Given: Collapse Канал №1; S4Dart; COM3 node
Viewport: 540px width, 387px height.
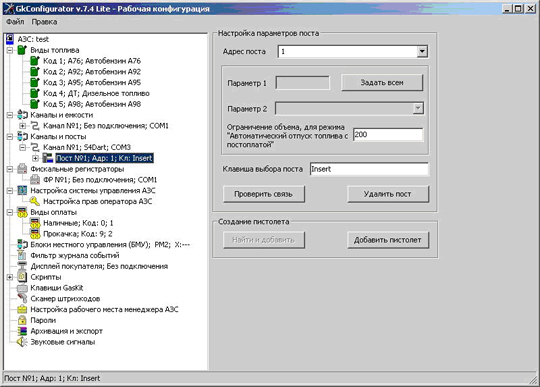Looking at the screenshot, I should coord(22,147).
